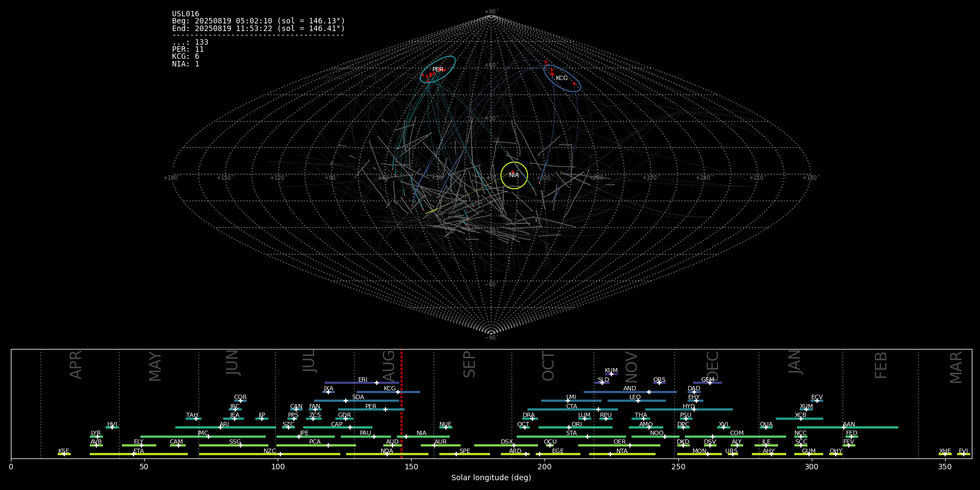Click the XHE shower label in timeline

click(945, 451)
